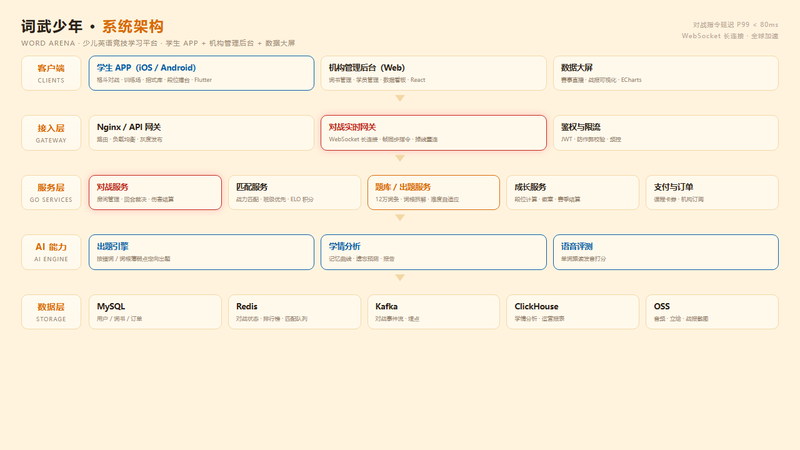Select the Nginx / API 网关 box
This screenshot has width=800, height=450.
[x=201, y=133]
